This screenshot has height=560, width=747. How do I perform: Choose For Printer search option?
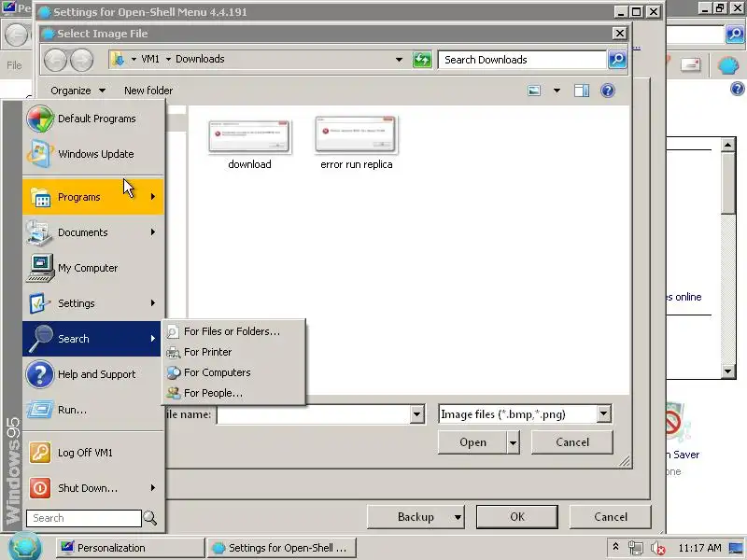pos(234,352)
